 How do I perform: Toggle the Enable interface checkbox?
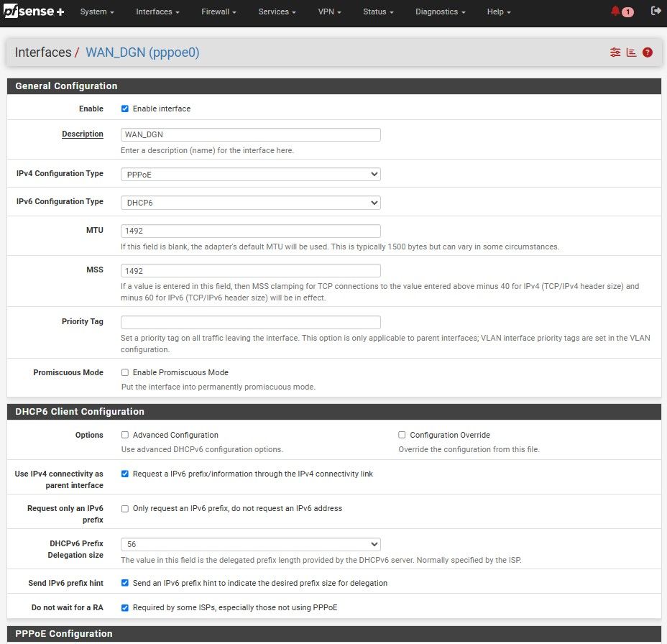[125, 109]
